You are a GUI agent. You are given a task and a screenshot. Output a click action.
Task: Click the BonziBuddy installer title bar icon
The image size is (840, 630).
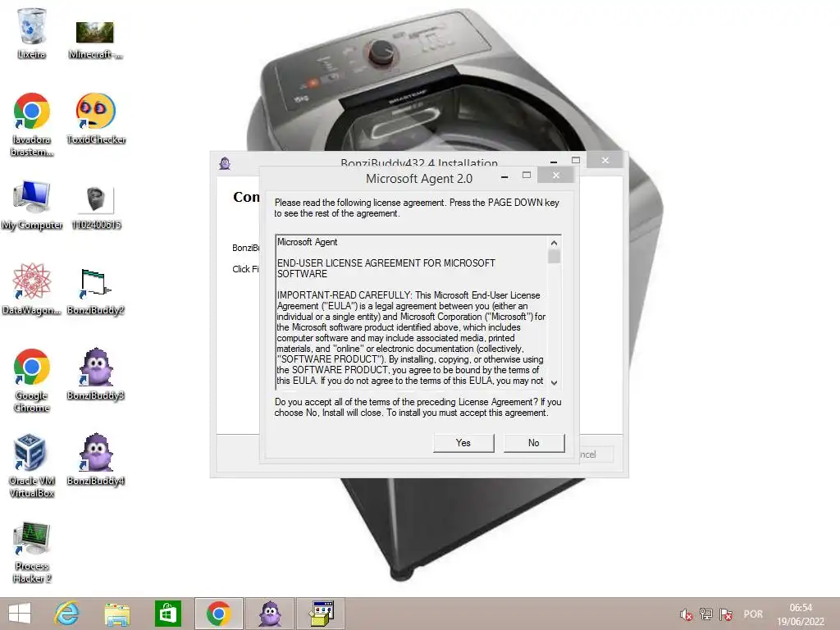[x=225, y=163]
